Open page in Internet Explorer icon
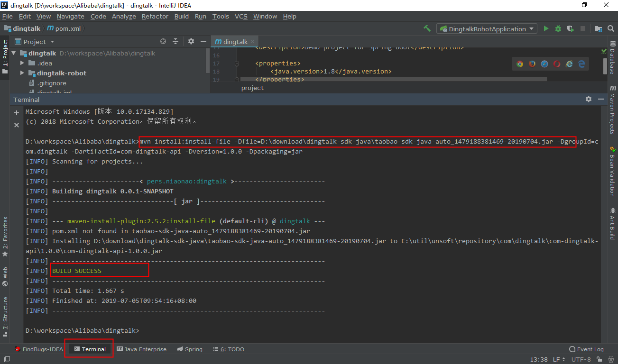 click(x=569, y=64)
